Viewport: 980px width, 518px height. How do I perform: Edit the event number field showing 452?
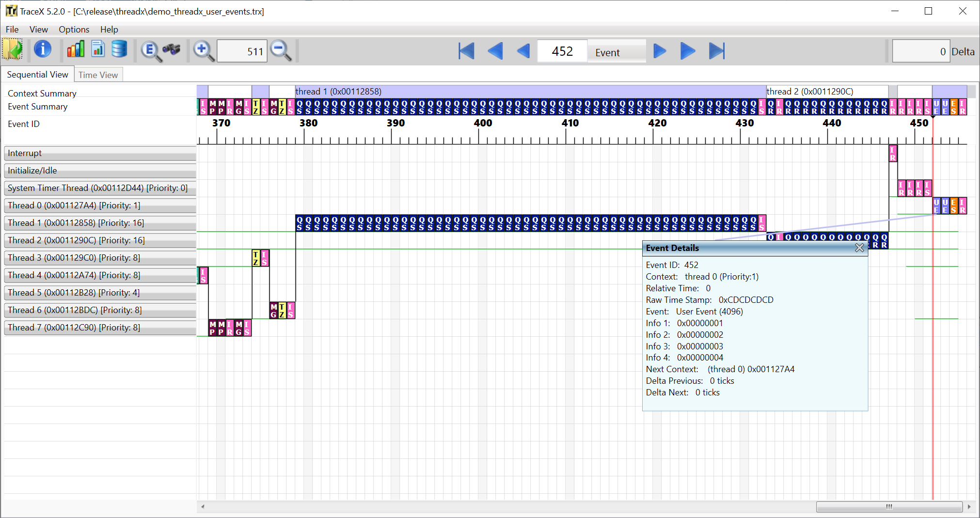tap(561, 51)
